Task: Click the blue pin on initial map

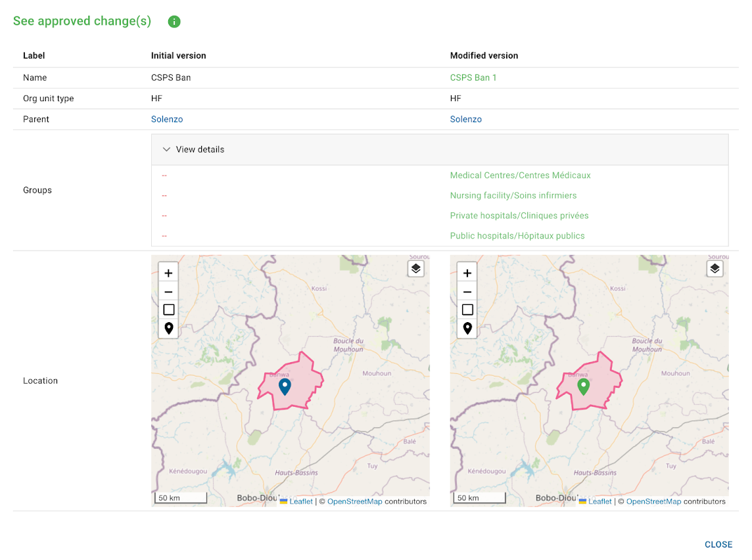Action: point(285,386)
